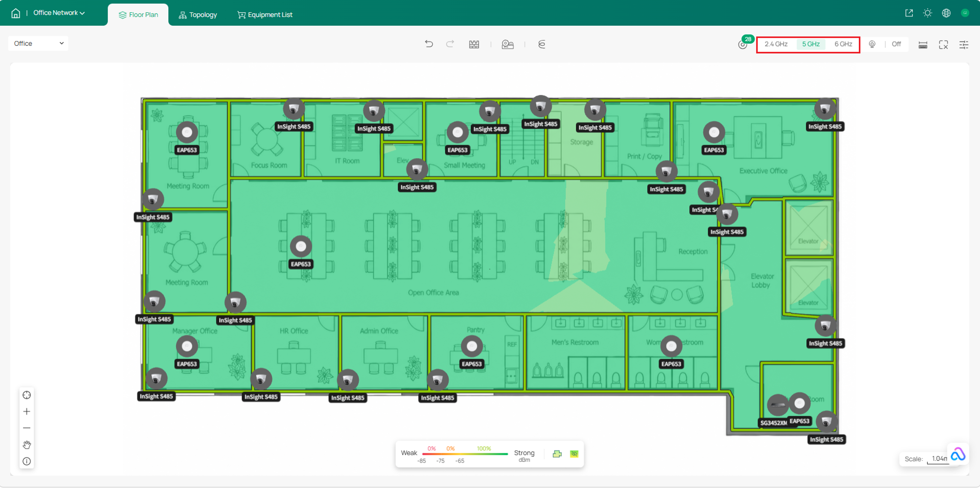Undo the last floor plan change
The height and width of the screenshot is (489, 980).
click(x=429, y=44)
